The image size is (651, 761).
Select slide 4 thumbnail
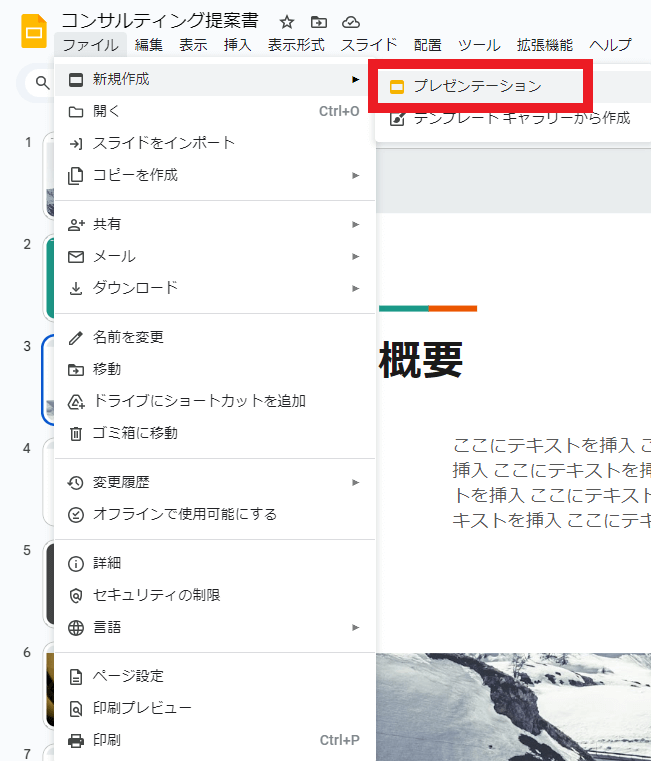(49, 482)
